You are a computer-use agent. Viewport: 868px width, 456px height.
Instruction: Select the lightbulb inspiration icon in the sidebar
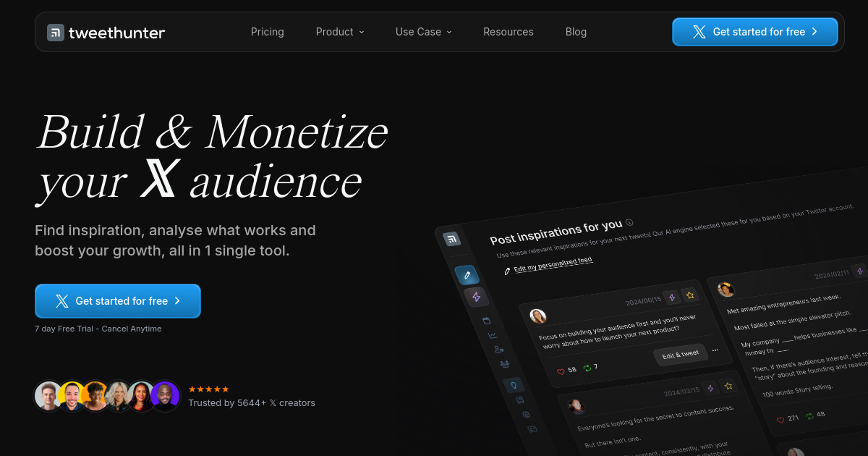pyautogui.click(x=514, y=385)
